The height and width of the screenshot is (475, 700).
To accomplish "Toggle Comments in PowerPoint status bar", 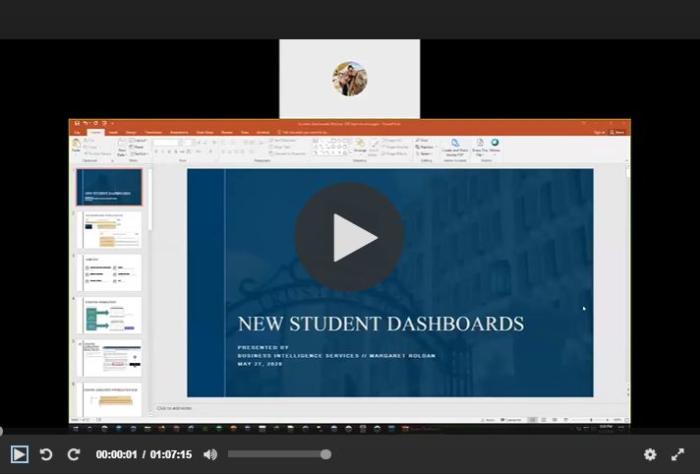I will coord(512,420).
